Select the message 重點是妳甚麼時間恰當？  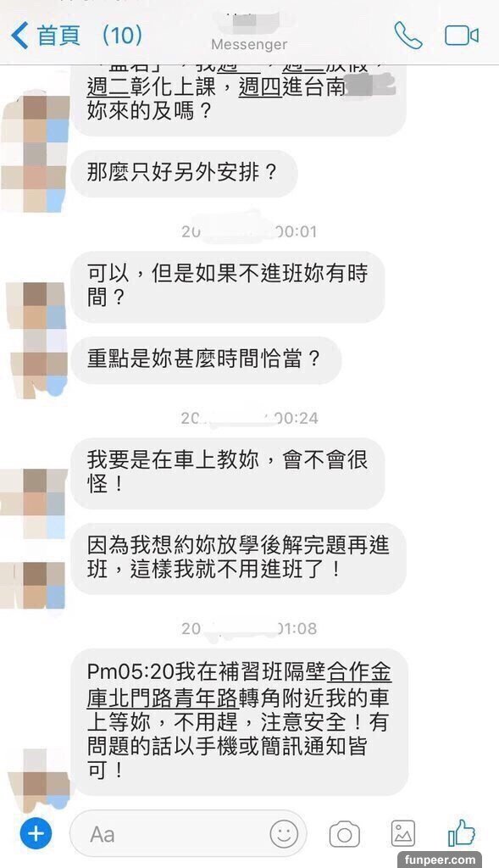pos(206,360)
